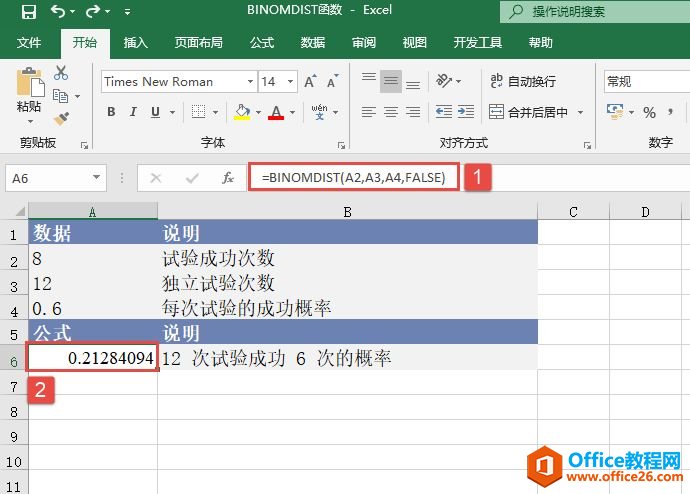Click the 文件 file button

tap(29, 43)
